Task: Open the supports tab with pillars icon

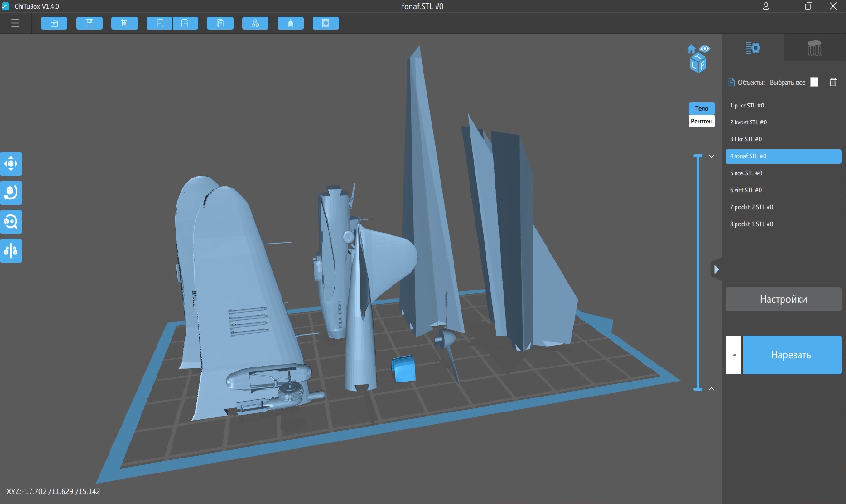Action: pos(814,48)
